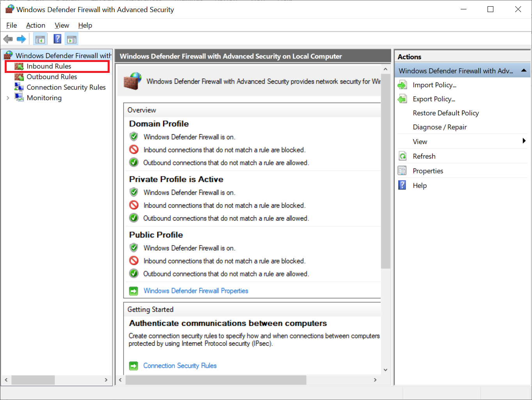Expand the Monitoring tree node
Screen dimensions: 532x400
[8, 98]
